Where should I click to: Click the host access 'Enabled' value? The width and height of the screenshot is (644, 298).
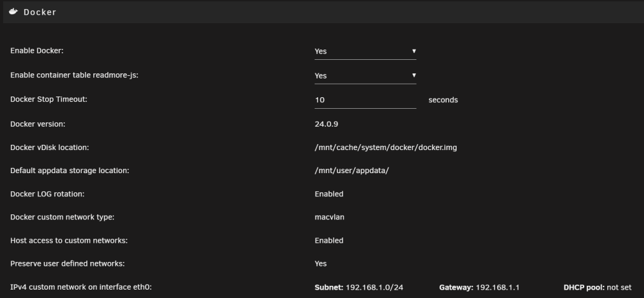click(x=329, y=241)
